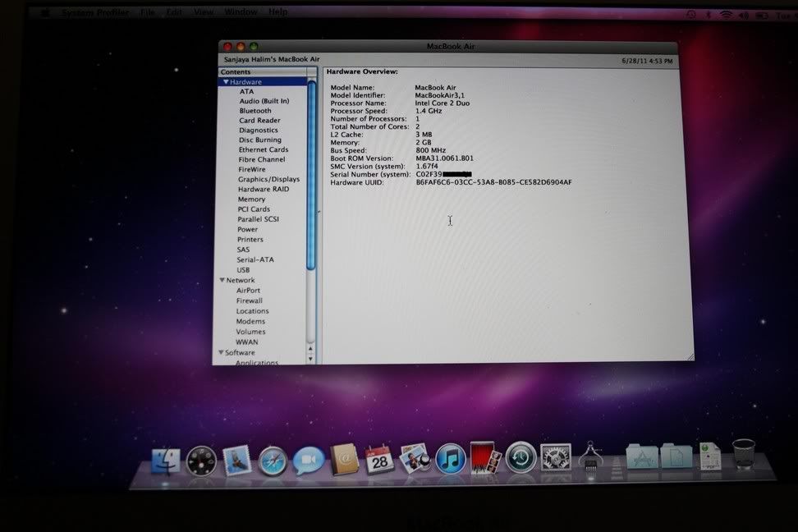The width and height of the screenshot is (798, 532).
Task: Select Bluetooth under Hardware
Action: click(x=255, y=111)
